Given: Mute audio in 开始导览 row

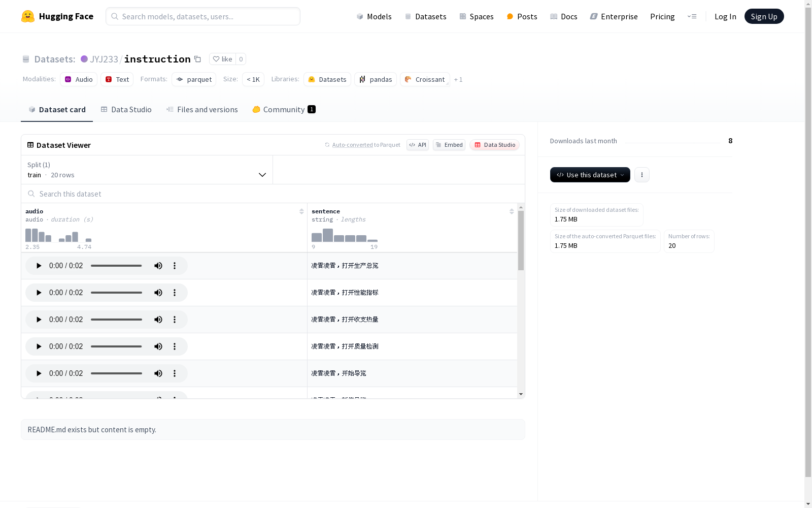Looking at the screenshot, I should point(158,373).
